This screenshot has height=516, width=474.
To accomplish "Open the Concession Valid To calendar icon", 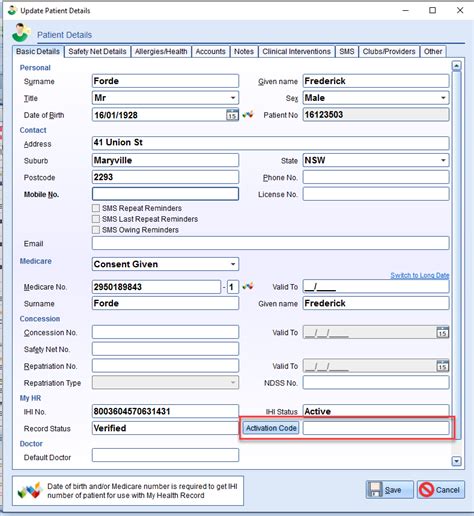I will 442,332.
